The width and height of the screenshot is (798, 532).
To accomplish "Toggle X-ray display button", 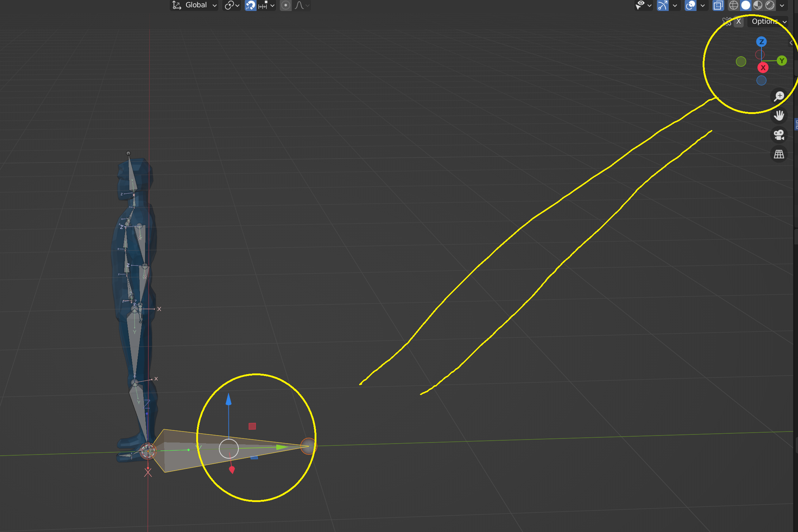I will pyautogui.click(x=718, y=5).
